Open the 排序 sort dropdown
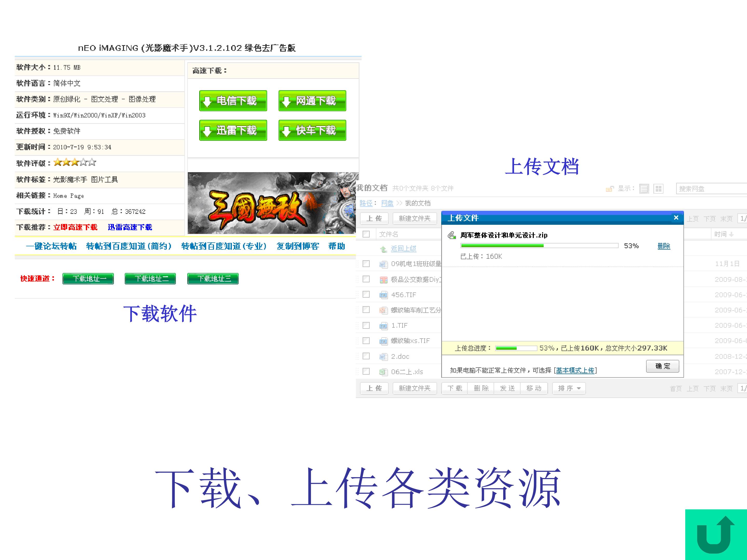 pyautogui.click(x=569, y=388)
